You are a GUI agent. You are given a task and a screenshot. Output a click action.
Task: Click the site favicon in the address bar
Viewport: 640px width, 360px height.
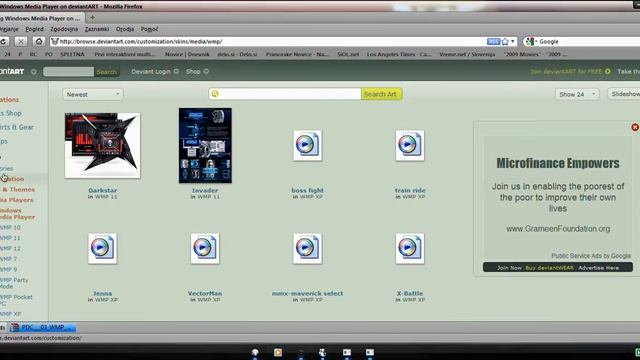click(55, 41)
